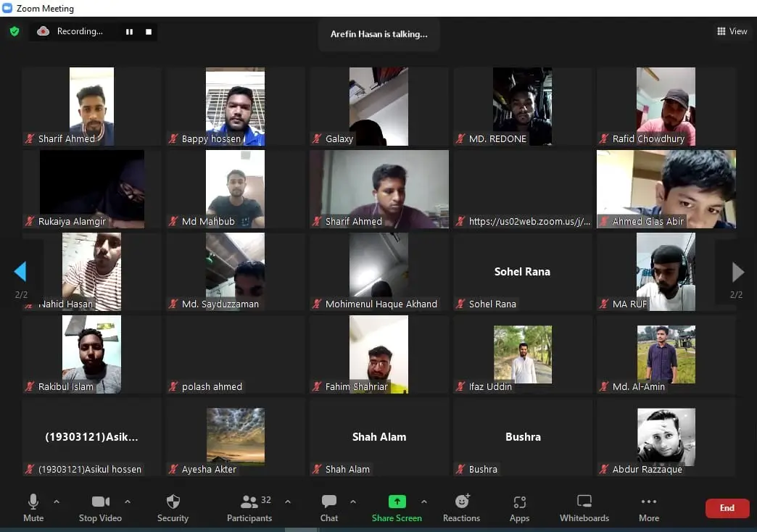Screen dimensions: 757x532
Task: Go to previous page with blue left arrow
Action: coord(20,272)
